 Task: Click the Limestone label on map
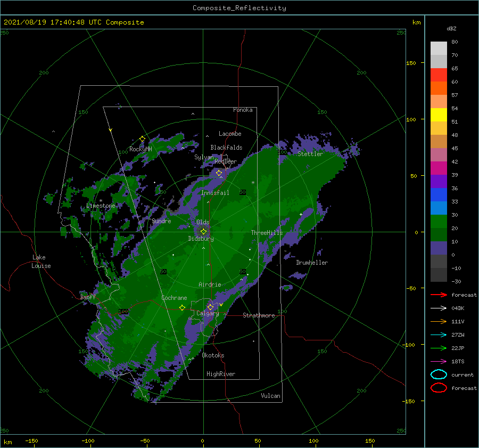pos(101,206)
